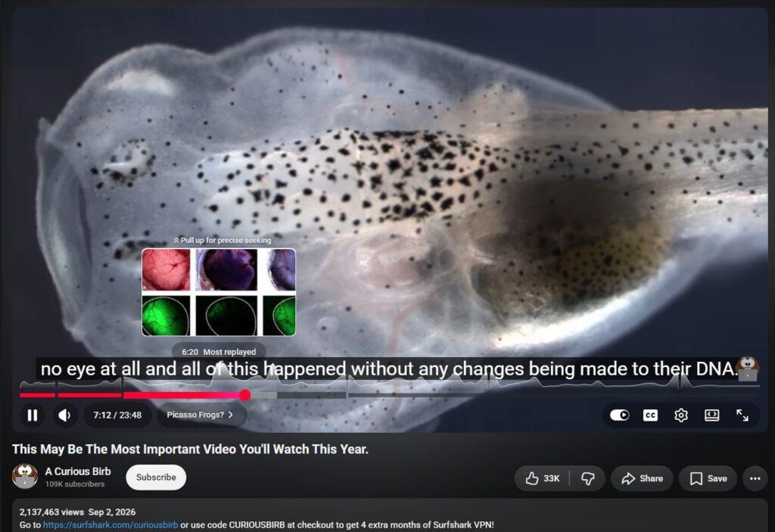Share this video
This screenshot has width=775, height=532.
[x=642, y=478]
